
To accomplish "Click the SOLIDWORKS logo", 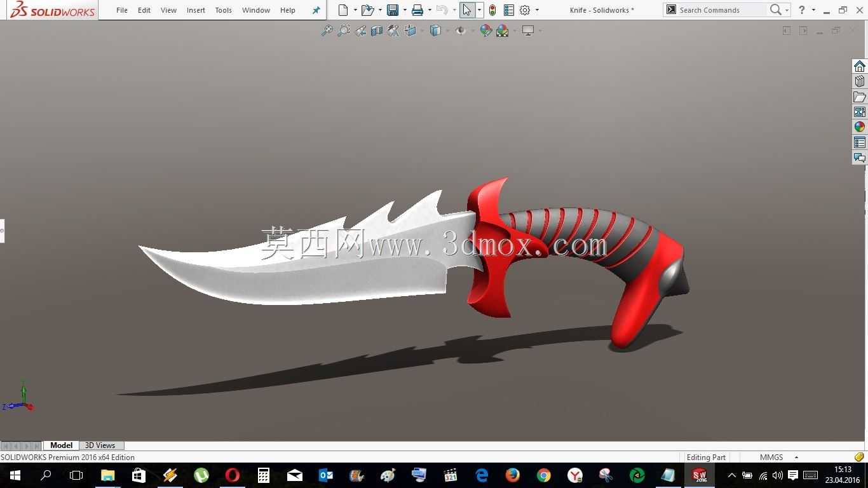I will [x=53, y=10].
